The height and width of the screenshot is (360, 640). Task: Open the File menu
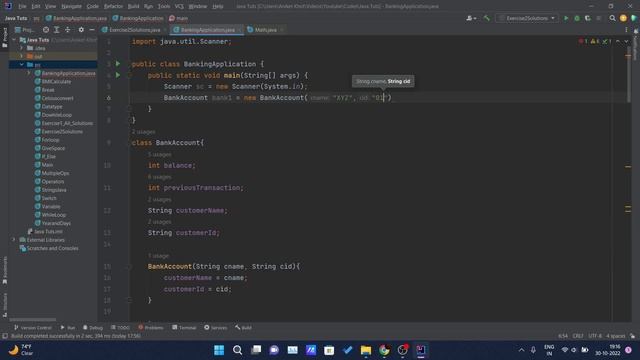22,7
